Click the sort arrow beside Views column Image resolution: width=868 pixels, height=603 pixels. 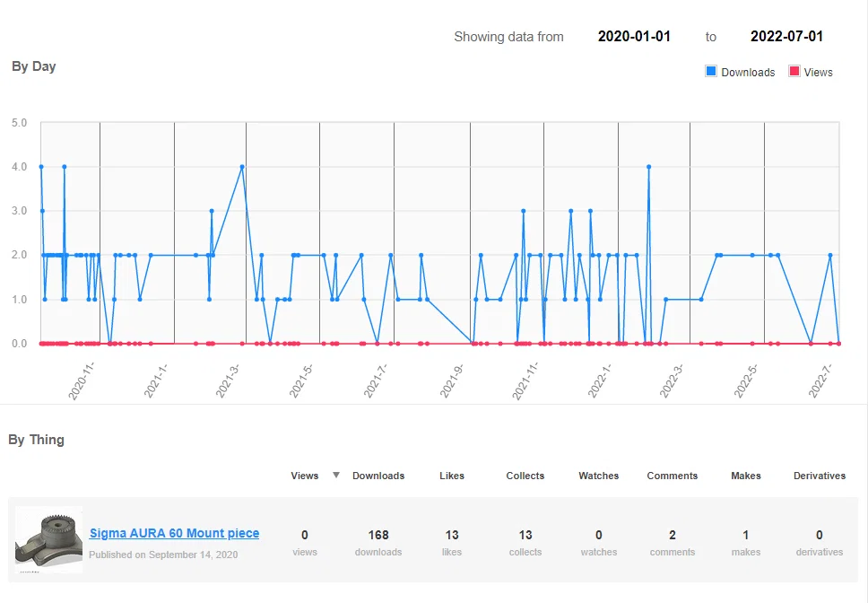click(336, 475)
